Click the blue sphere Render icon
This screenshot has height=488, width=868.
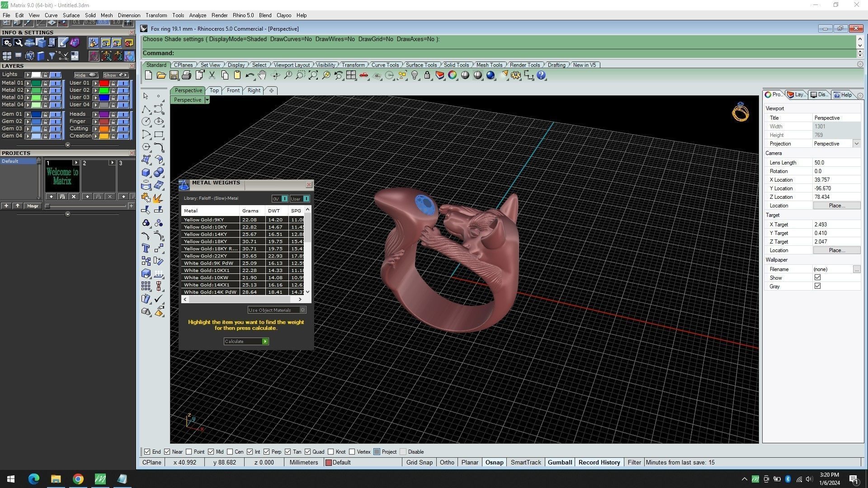pos(491,75)
